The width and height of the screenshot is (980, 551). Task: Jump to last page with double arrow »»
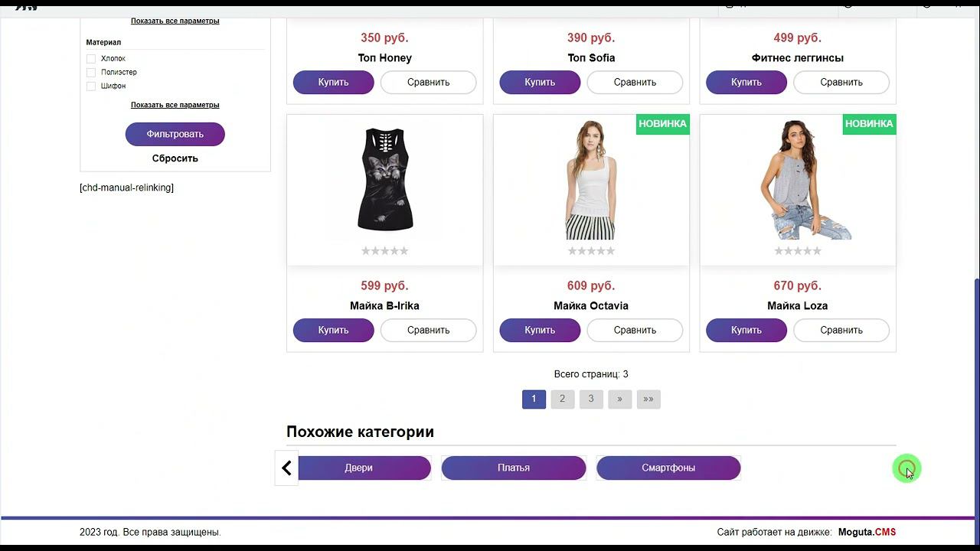tap(648, 399)
